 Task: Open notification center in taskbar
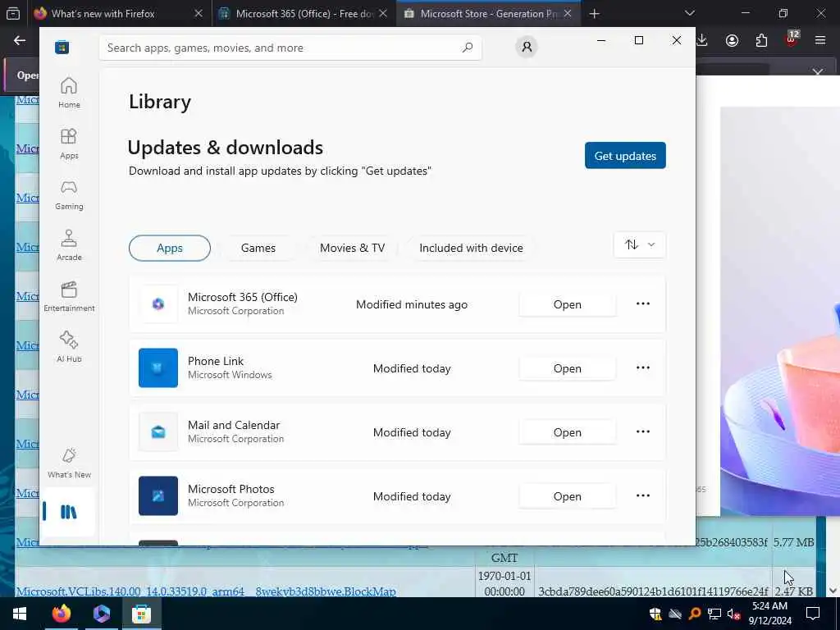(x=813, y=614)
